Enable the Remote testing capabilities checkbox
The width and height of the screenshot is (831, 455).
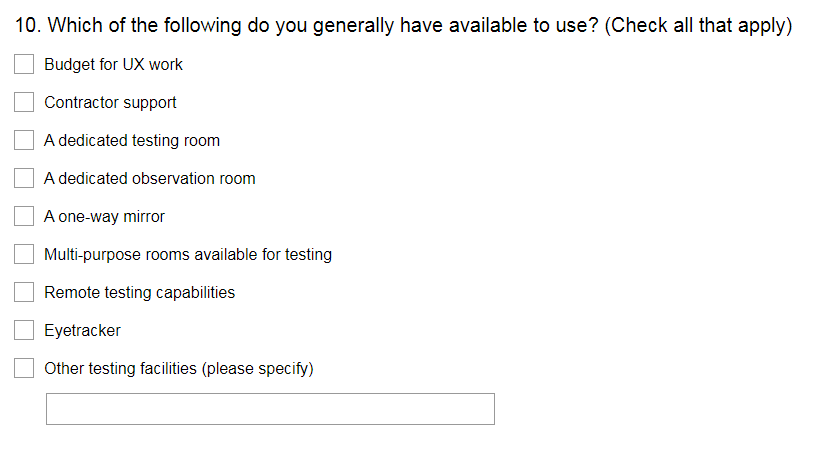24,293
